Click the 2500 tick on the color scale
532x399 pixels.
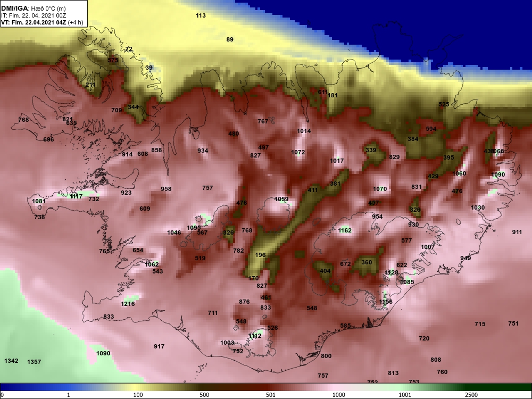click(471, 395)
